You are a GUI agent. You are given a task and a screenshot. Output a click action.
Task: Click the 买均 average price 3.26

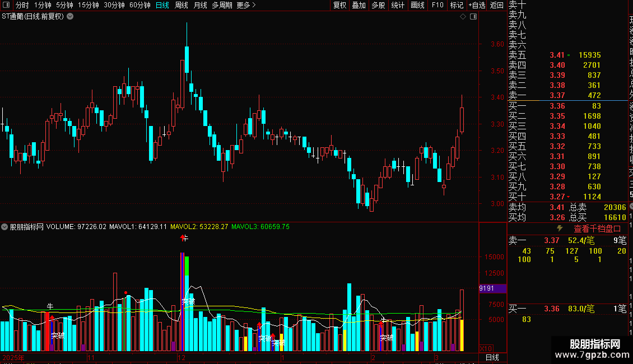[557, 217]
